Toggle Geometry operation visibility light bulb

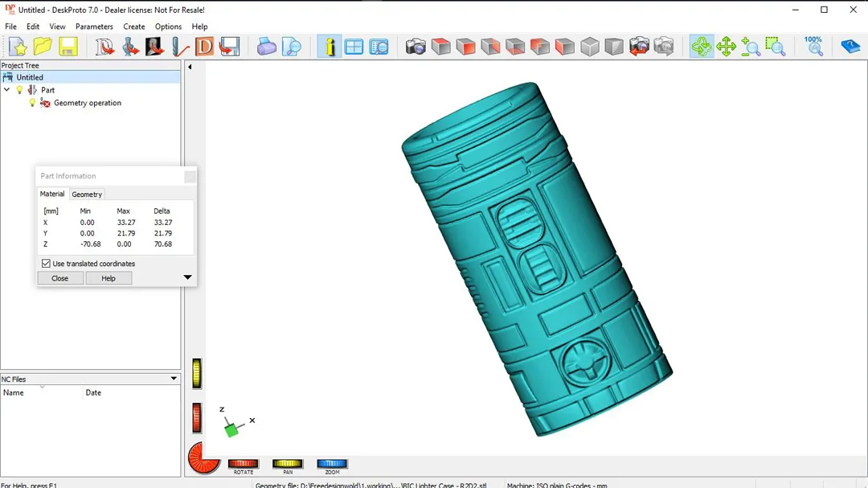point(32,103)
